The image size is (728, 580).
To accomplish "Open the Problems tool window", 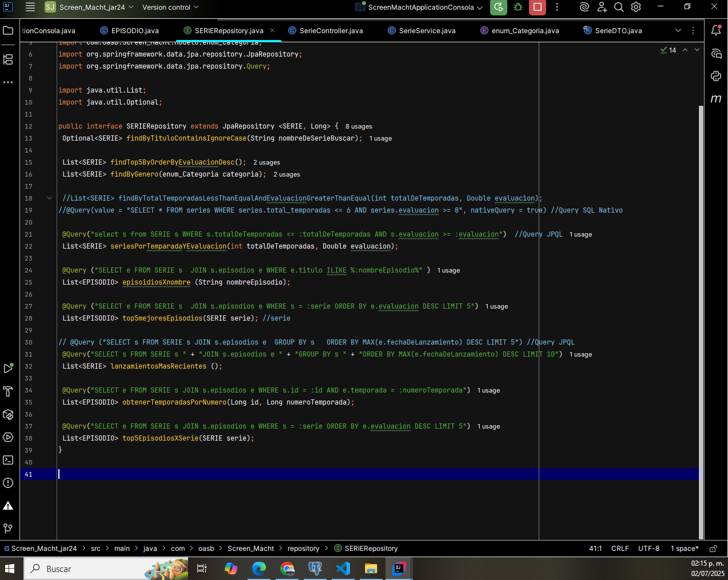I will coord(8,483).
